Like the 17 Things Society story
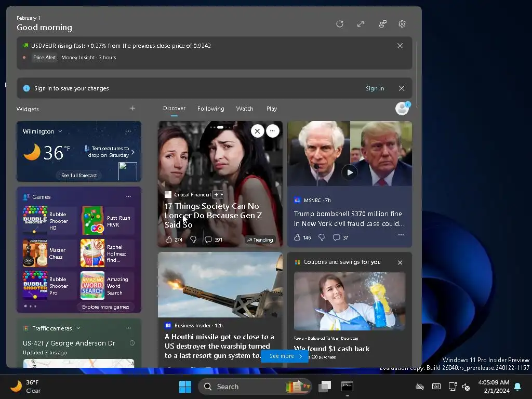The image size is (532, 399). (169, 240)
